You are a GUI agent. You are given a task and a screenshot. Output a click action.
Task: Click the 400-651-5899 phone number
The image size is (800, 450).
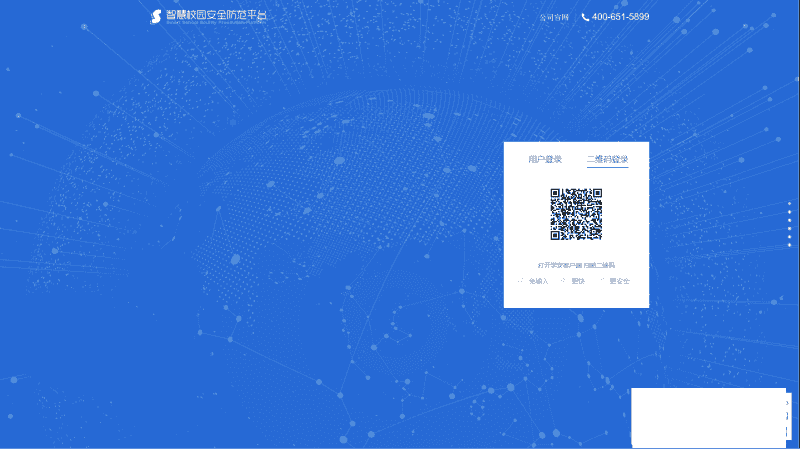pos(620,17)
